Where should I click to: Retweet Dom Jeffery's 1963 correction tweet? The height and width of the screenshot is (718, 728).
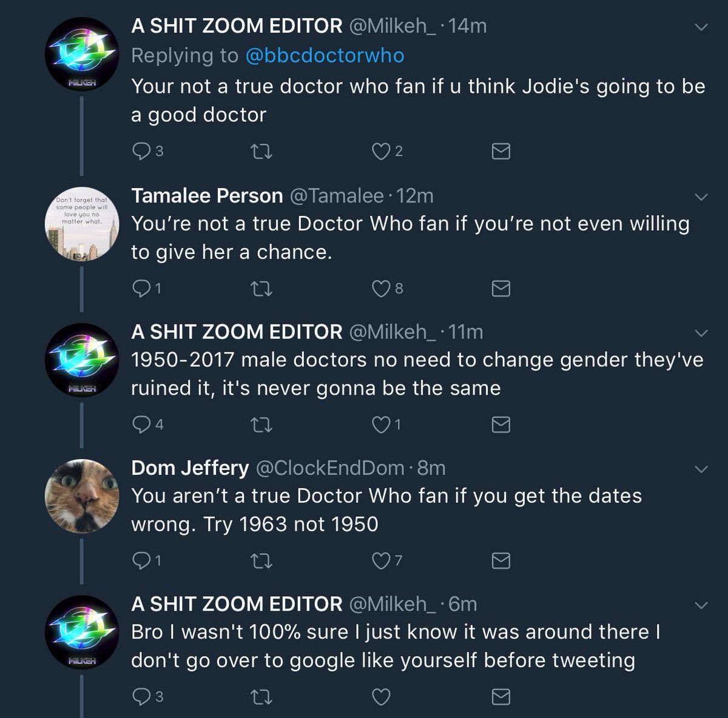261,561
